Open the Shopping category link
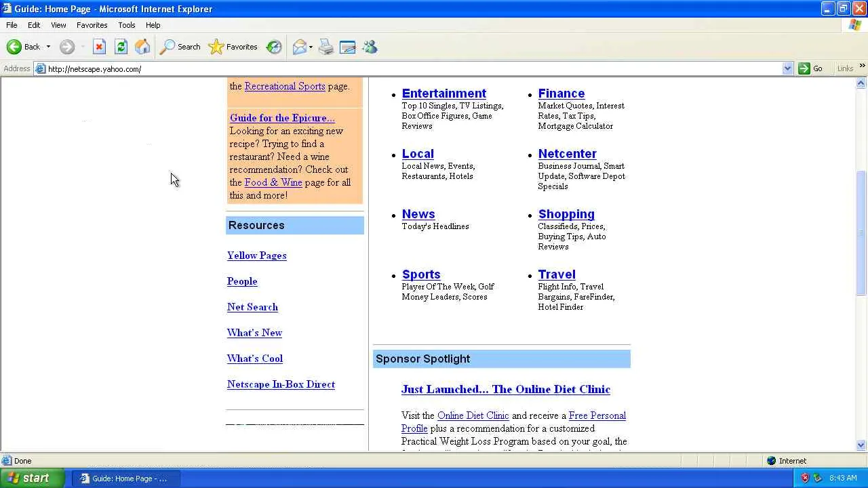 tap(566, 214)
